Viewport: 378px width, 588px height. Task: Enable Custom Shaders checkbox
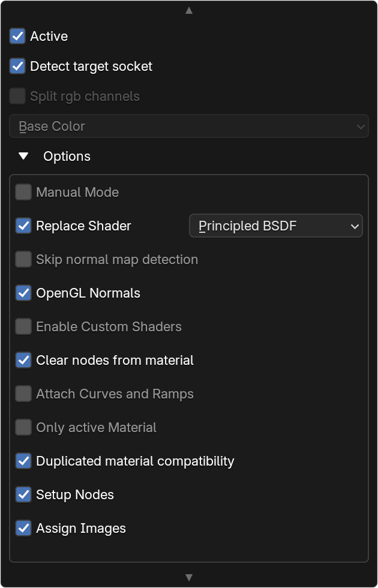pyautogui.click(x=23, y=326)
